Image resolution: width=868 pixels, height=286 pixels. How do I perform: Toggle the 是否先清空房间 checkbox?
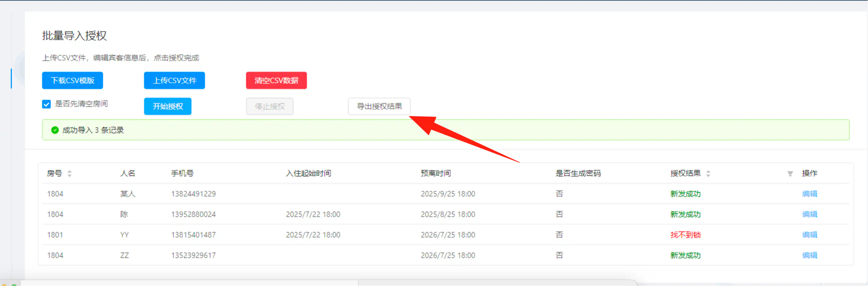[x=46, y=104]
